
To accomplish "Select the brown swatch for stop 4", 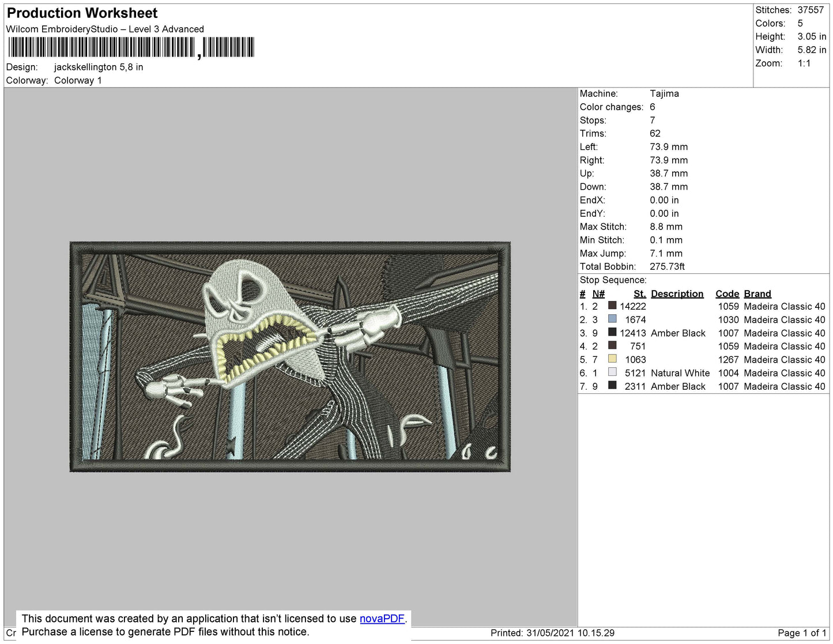I will point(612,345).
